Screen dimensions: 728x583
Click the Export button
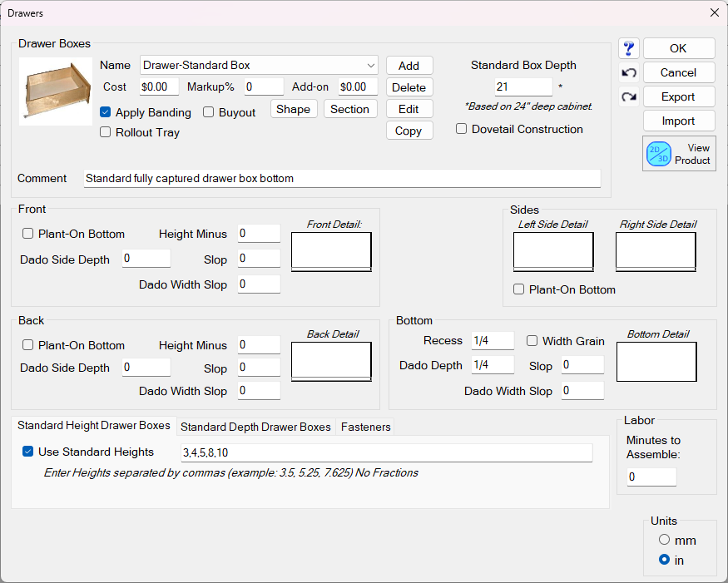click(x=678, y=96)
